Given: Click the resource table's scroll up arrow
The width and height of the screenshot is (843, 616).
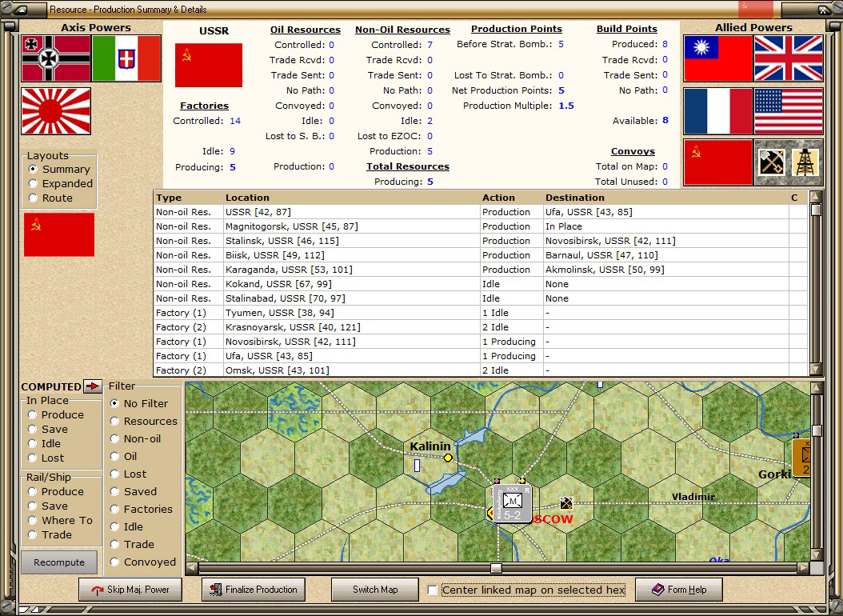Looking at the screenshot, I should pyautogui.click(x=816, y=197).
